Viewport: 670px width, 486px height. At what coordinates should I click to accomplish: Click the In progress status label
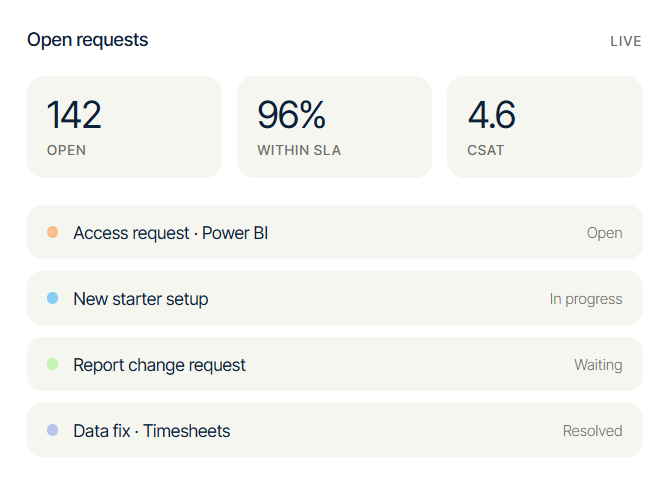click(x=586, y=299)
